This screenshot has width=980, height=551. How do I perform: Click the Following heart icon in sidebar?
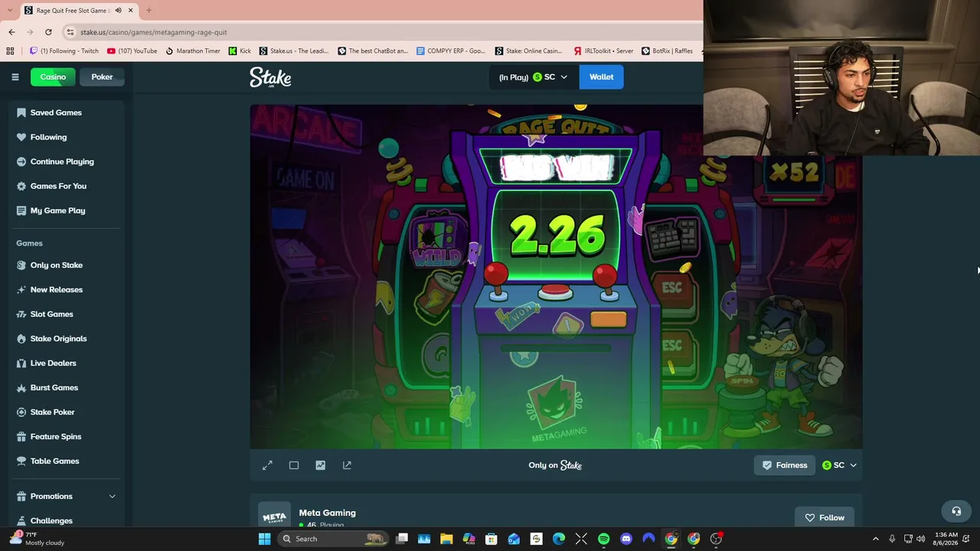[x=21, y=137]
